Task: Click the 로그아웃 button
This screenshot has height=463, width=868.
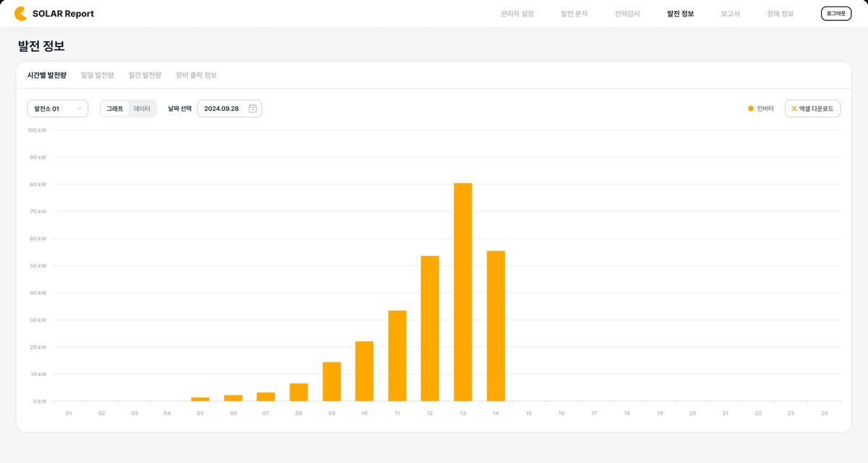Action: pyautogui.click(x=836, y=14)
